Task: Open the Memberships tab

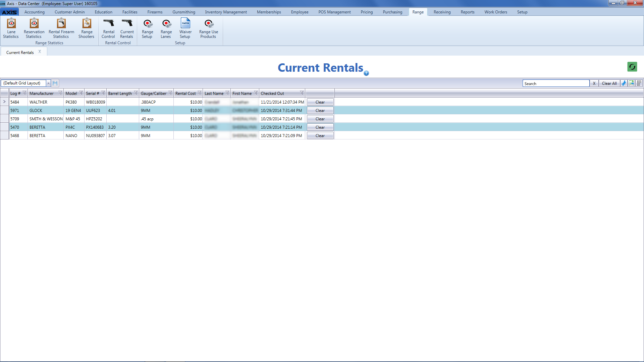Action: [x=269, y=12]
